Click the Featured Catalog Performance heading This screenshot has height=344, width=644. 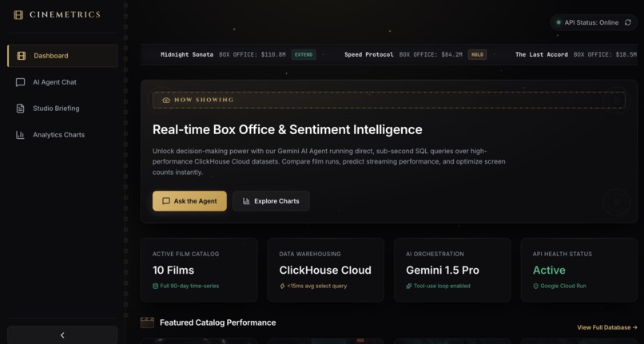217,322
